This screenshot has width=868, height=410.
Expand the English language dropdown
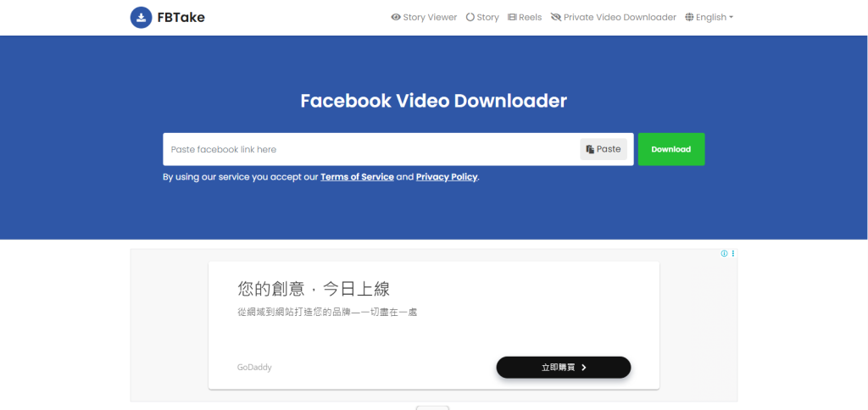click(x=709, y=17)
